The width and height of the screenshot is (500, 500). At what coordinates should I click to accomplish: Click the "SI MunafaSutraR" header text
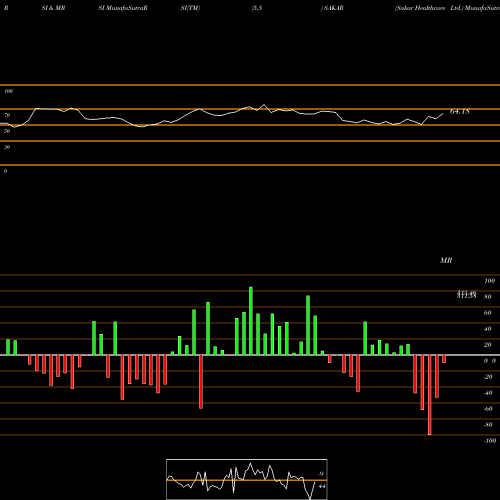(x=123, y=8)
